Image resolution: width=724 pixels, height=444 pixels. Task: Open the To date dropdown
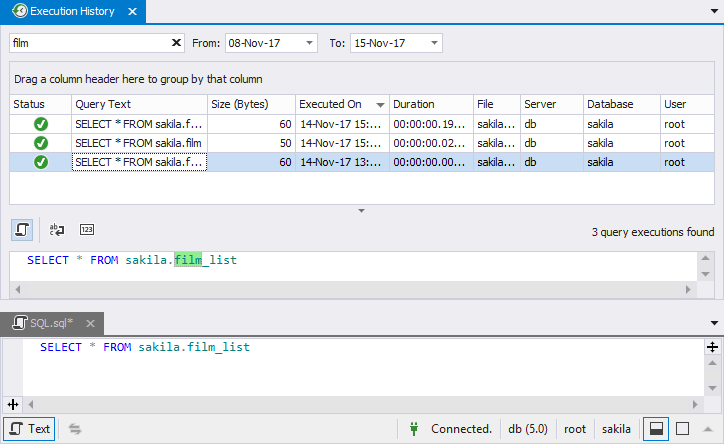point(434,43)
